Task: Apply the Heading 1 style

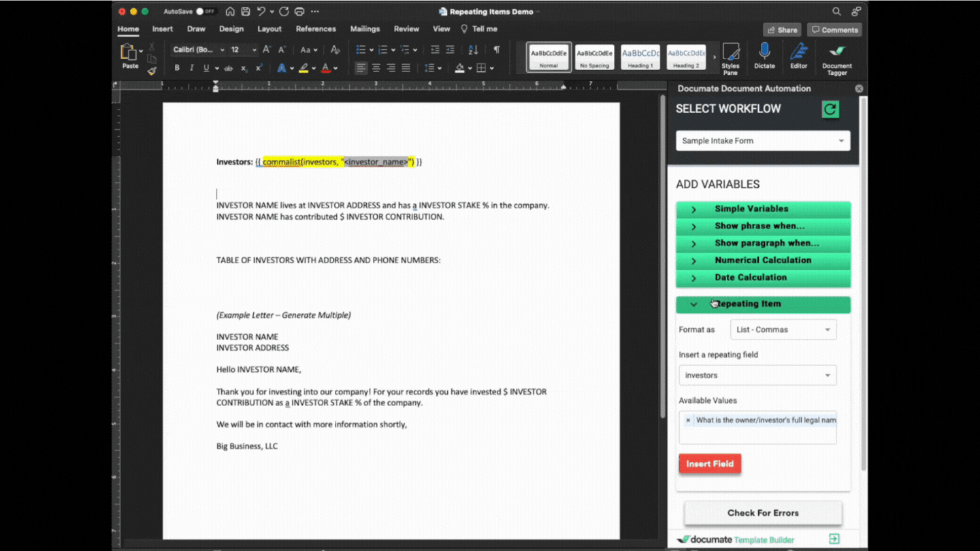Action: tap(640, 57)
